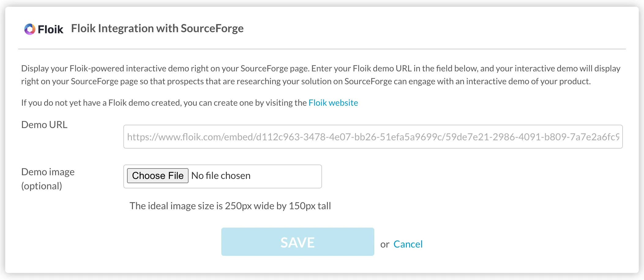The image size is (644, 280).
Task: Click the SAVE button
Action: point(298,242)
